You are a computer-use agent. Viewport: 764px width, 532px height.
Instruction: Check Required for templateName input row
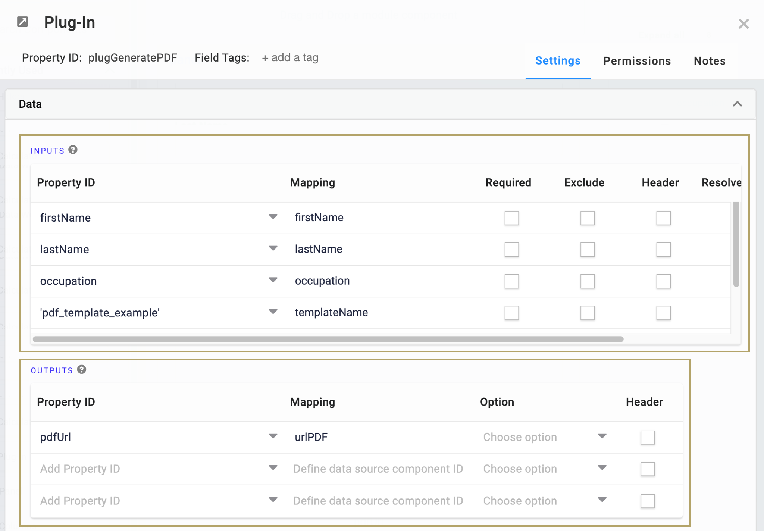click(511, 313)
